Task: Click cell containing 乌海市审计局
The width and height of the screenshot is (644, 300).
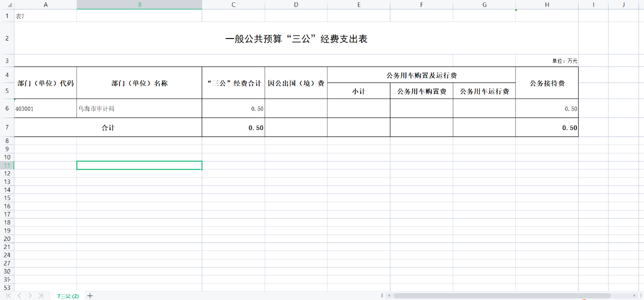Action: (139, 108)
